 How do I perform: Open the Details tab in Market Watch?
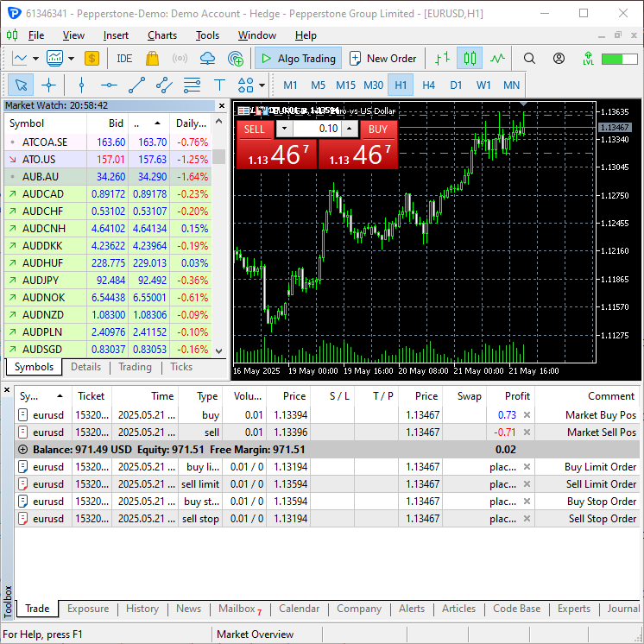point(85,367)
